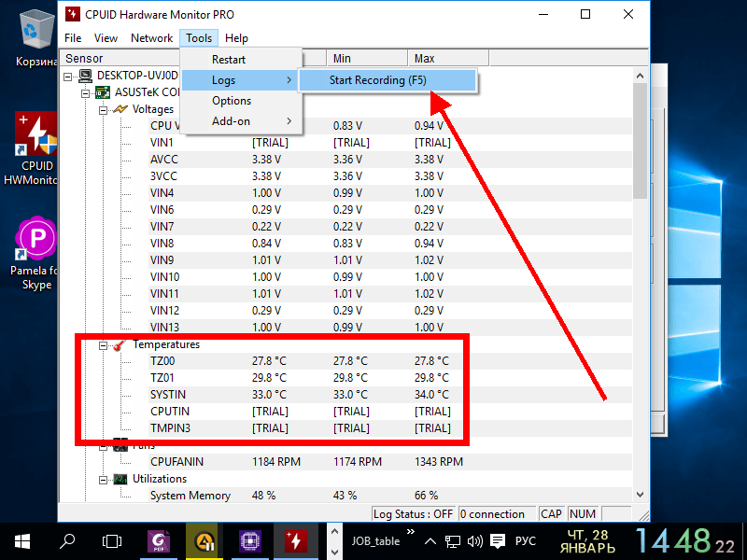Open taskbar search magnifier
Viewport: 747px width, 560px height.
67,541
